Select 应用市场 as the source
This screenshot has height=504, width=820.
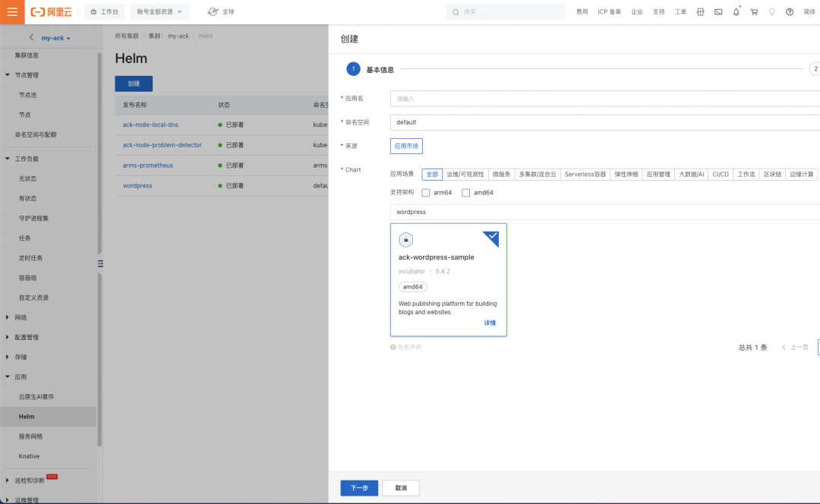tap(406, 146)
